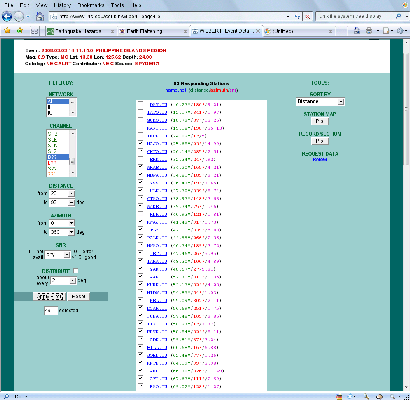
Task: Click the selected-count input field
Action: 51,311
